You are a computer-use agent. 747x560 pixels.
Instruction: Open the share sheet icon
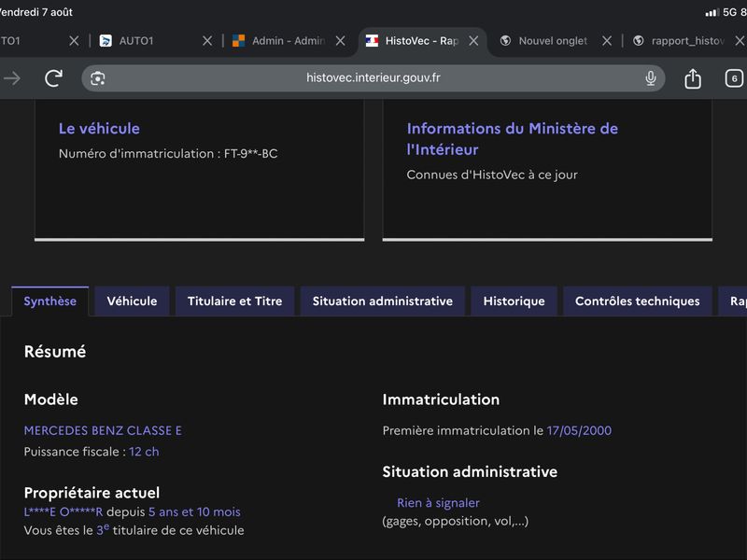click(x=693, y=78)
